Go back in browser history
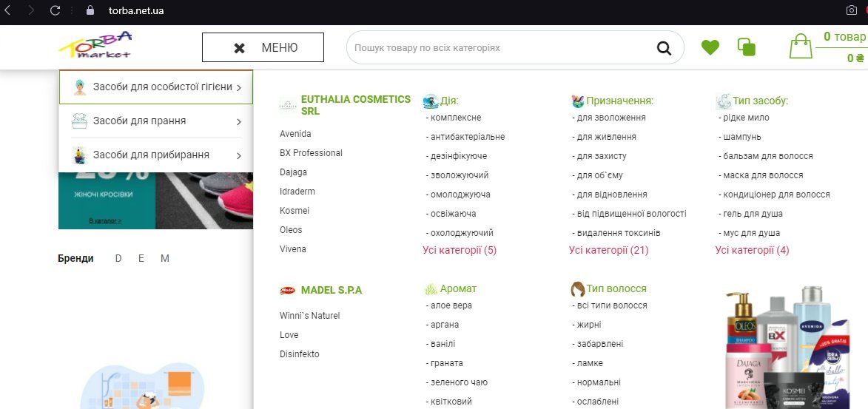The image size is (868, 409). coord(7,10)
